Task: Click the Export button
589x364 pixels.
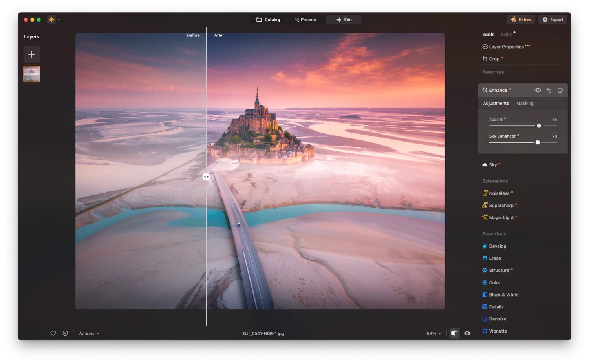Action: tap(552, 19)
